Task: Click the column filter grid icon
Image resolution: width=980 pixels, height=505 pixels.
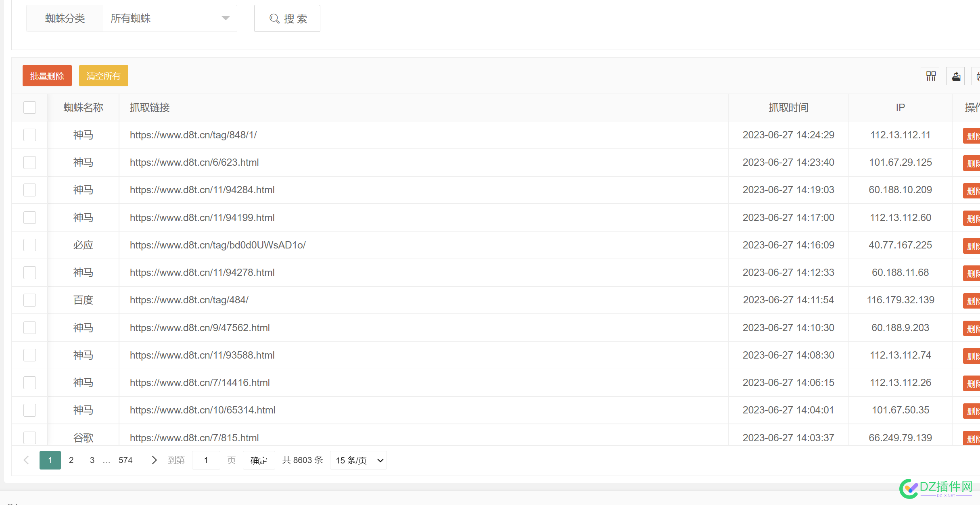Action: point(930,76)
